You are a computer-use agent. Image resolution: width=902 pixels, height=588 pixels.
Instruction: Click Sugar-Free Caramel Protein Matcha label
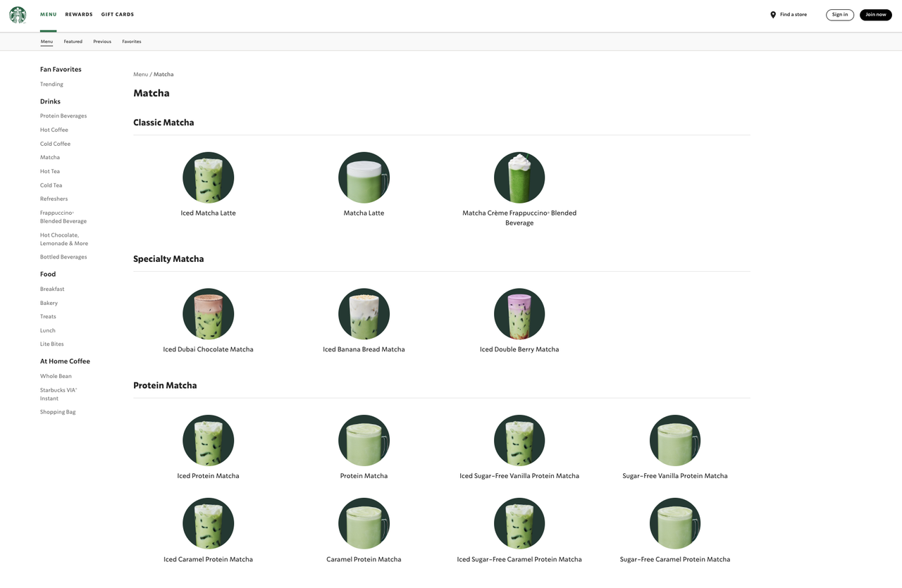[x=675, y=560]
